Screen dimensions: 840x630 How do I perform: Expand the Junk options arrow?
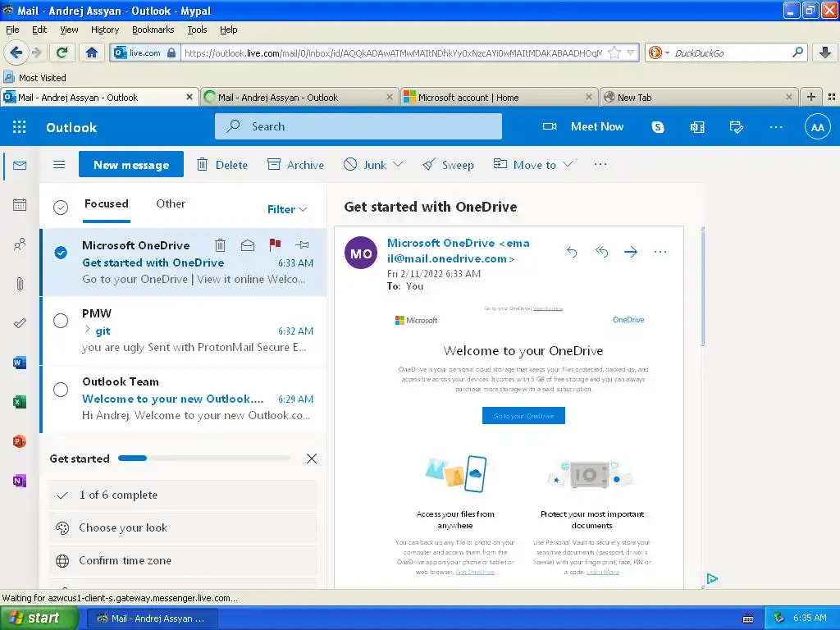[x=398, y=164]
